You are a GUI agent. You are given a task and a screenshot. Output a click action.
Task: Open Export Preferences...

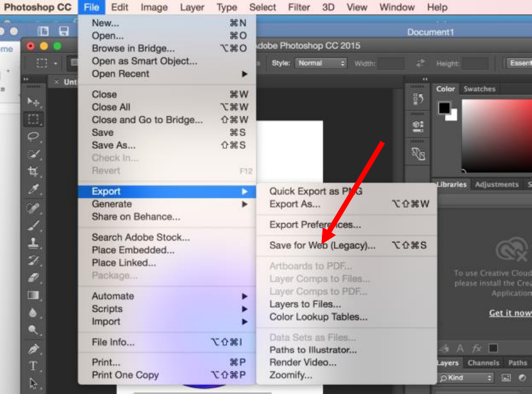(347, 225)
